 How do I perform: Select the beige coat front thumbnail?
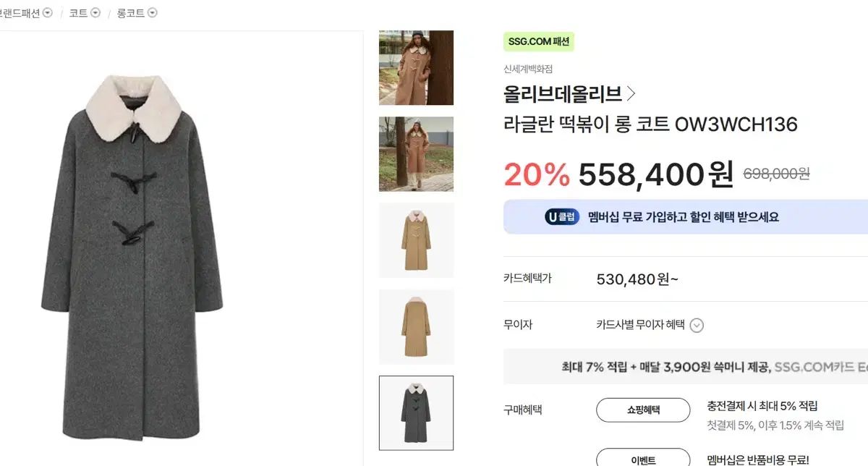click(x=416, y=240)
